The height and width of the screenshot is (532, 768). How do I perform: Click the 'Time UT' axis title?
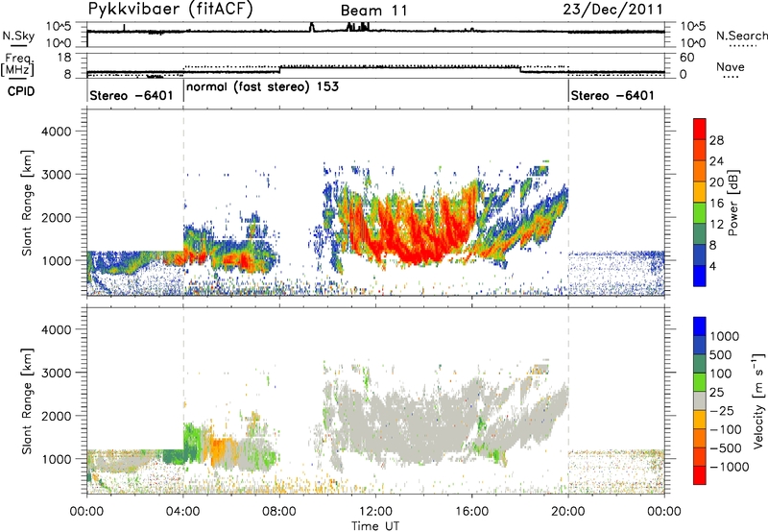point(375,526)
